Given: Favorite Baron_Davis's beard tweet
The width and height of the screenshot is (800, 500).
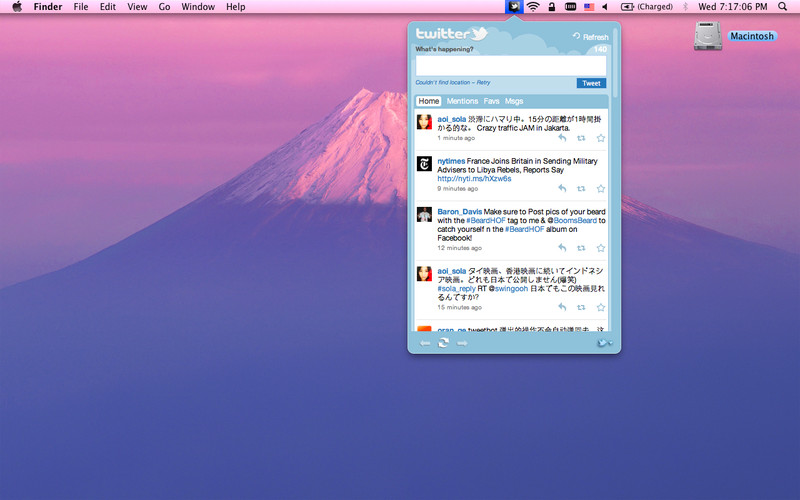Looking at the screenshot, I should [x=601, y=247].
